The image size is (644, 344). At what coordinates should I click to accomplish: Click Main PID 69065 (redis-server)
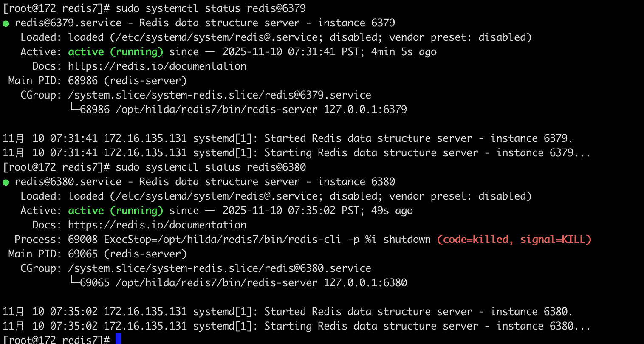click(x=127, y=254)
